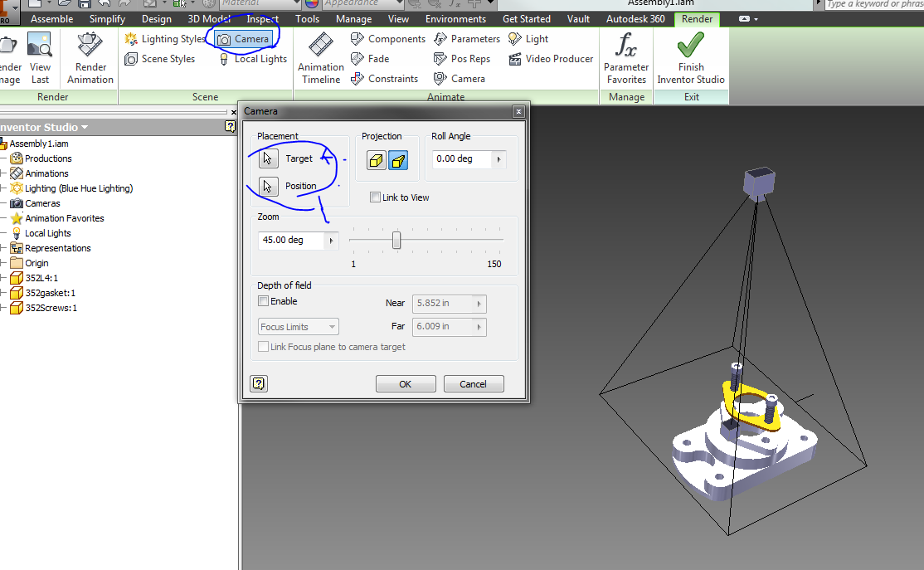Launch the Video Producer
This screenshot has width=924, height=570.
coord(551,58)
